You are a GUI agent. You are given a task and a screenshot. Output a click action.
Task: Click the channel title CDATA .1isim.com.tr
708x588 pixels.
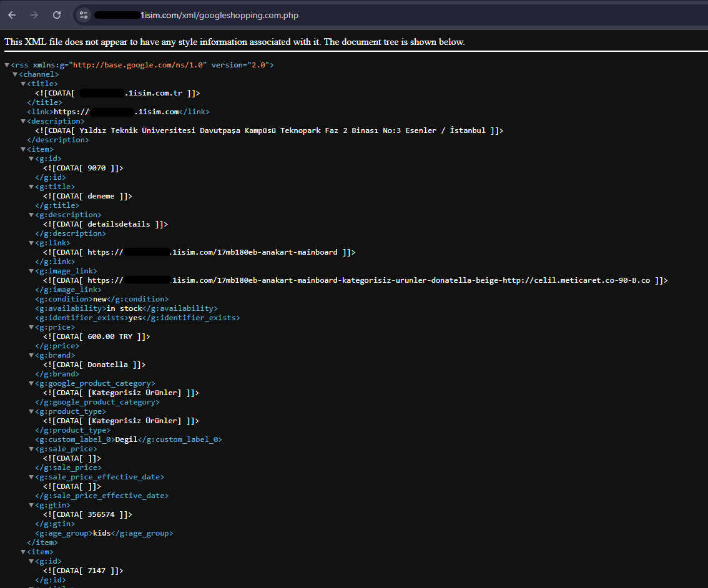[x=117, y=93]
